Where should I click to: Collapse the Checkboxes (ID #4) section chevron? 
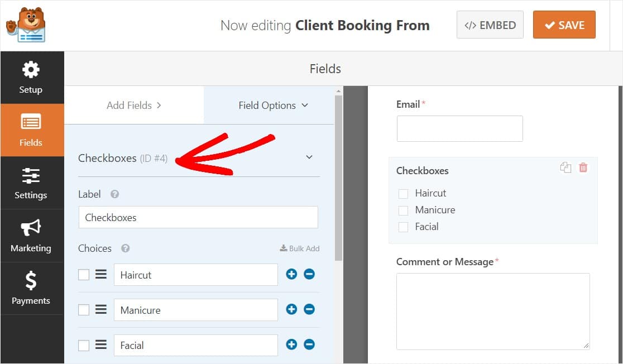click(309, 157)
